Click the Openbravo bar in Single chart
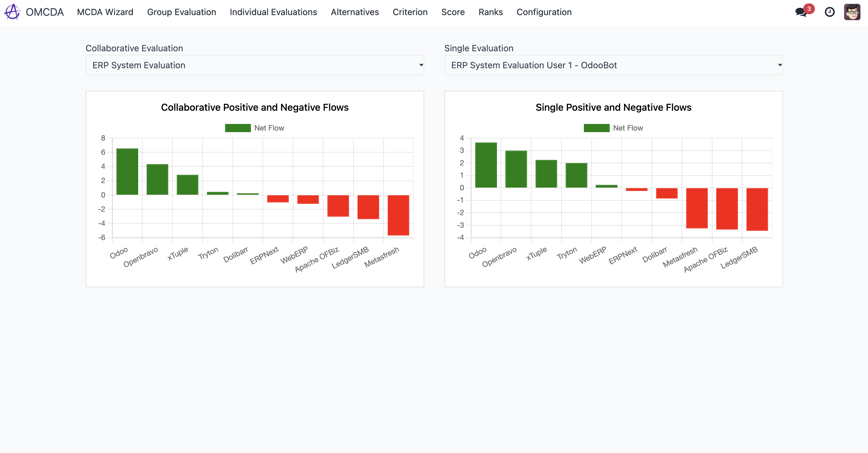Viewport: 868px width, 453px height. click(516, 169)
